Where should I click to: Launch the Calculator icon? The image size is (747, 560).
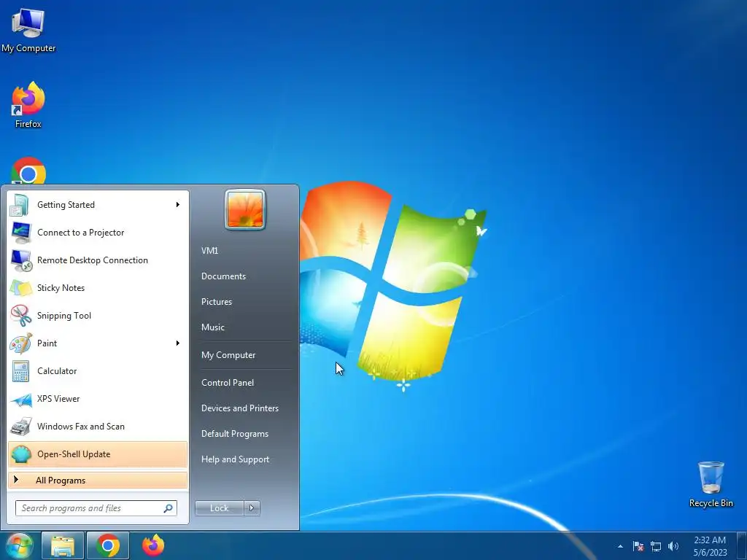pos(20,371)
